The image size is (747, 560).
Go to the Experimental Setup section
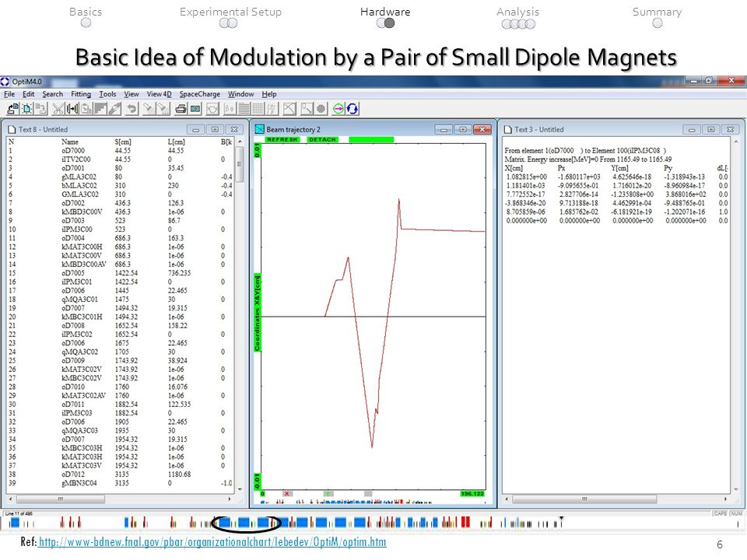230,12
